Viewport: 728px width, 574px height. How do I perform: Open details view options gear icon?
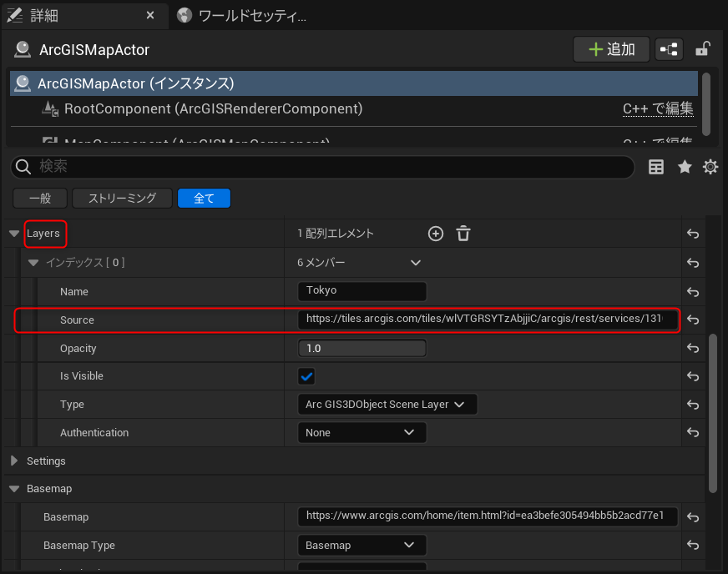pos(710,167)
